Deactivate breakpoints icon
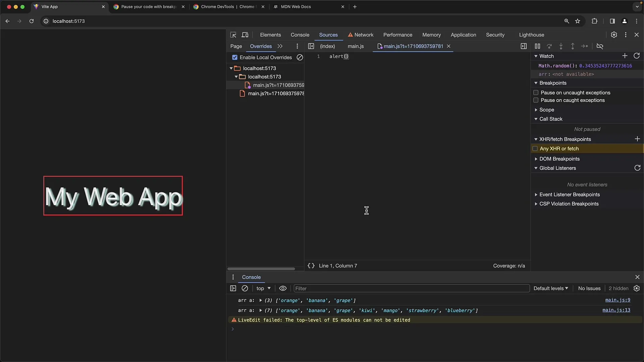 pyautogui.click(x=600, y=46)
